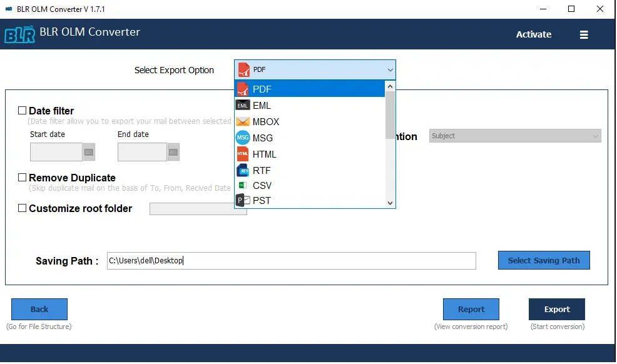The width and height of the screenshot is (617, 364).
Task: Choose EML from export list
Action: tap(310, 105)
